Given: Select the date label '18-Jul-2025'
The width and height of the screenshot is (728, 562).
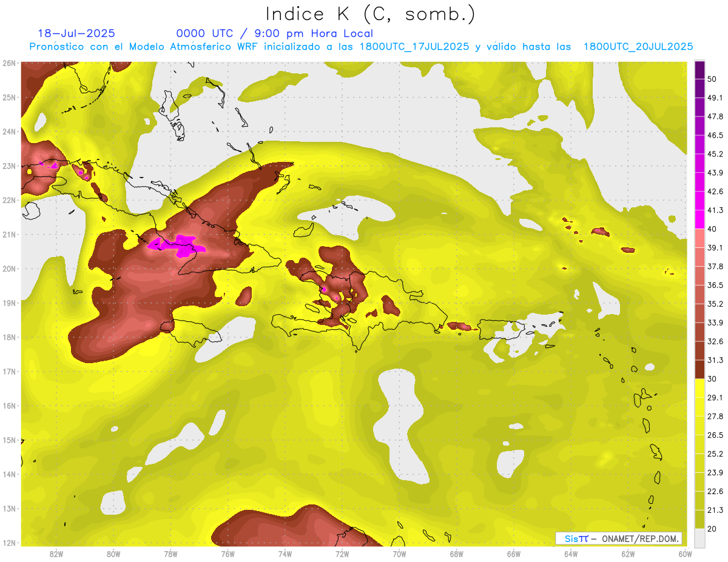Looking at the screenshot, I should [x=76, y=33].
